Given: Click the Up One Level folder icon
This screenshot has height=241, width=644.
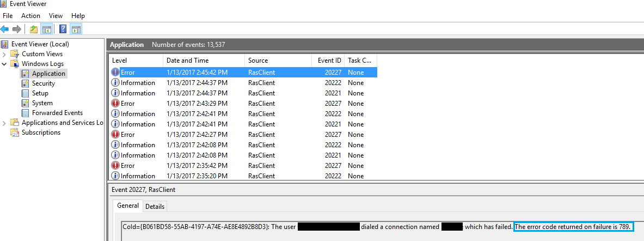Looking at the screenshot, I should [x=34, y=29].
